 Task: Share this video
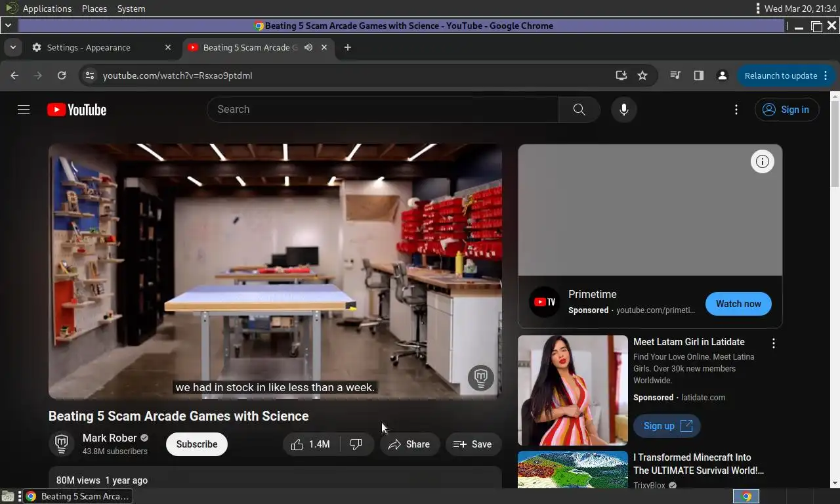click(x=409, y=444)
